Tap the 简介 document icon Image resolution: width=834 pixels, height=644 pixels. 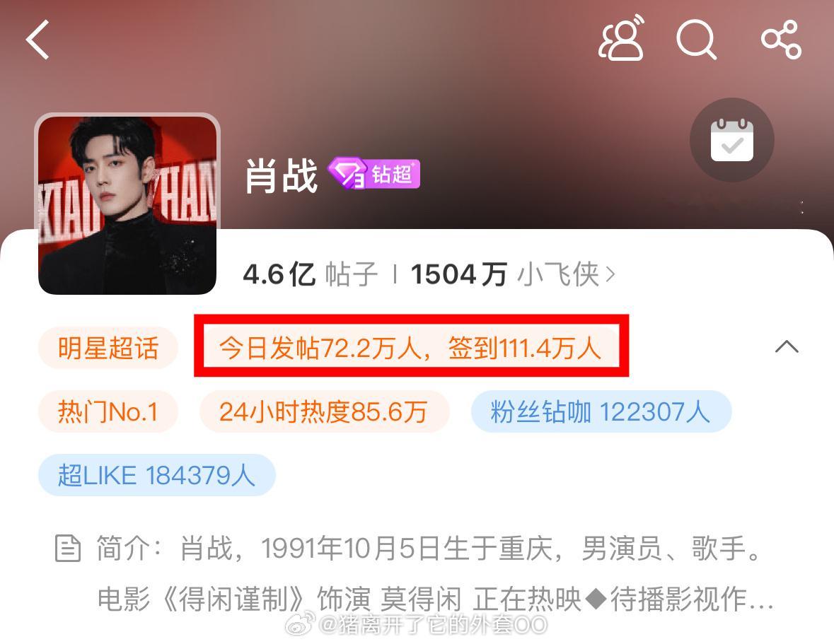click(x=68, y=549)
